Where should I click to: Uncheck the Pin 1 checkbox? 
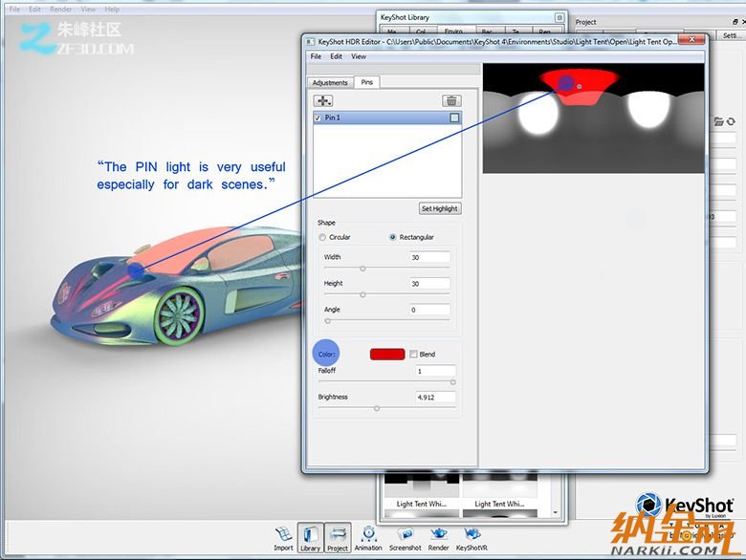click(x=318, y=118)
